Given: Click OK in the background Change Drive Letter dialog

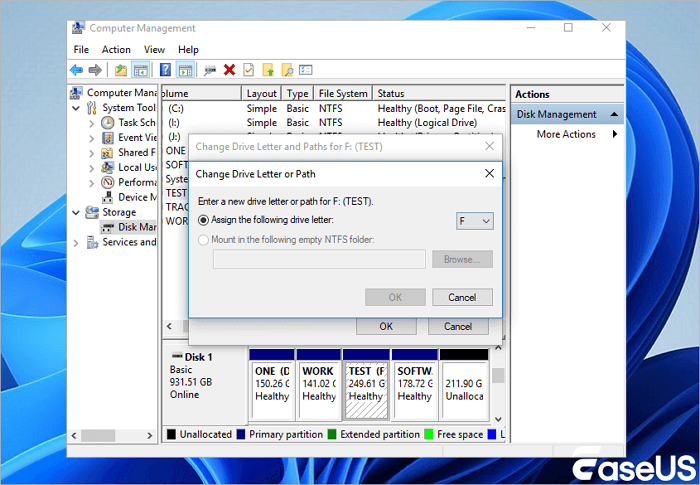Looking at the screenshot, I should point(386,326).
